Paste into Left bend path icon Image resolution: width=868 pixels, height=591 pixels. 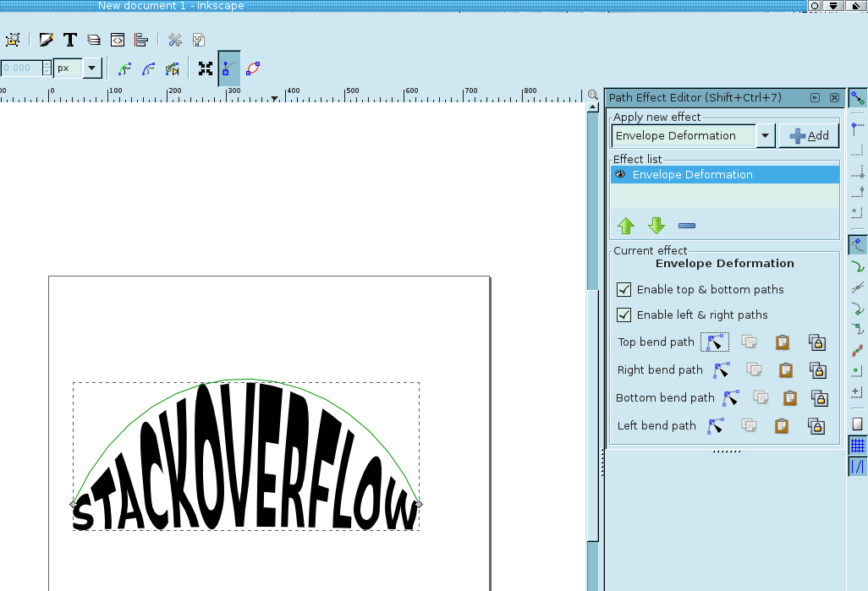point(782,425)
